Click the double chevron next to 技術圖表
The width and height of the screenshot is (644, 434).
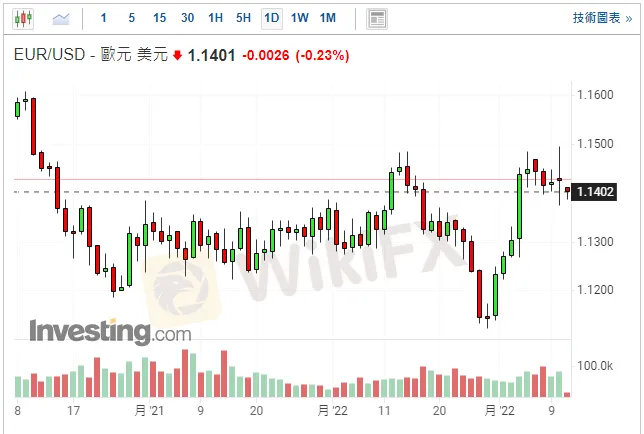click(629, 18)
